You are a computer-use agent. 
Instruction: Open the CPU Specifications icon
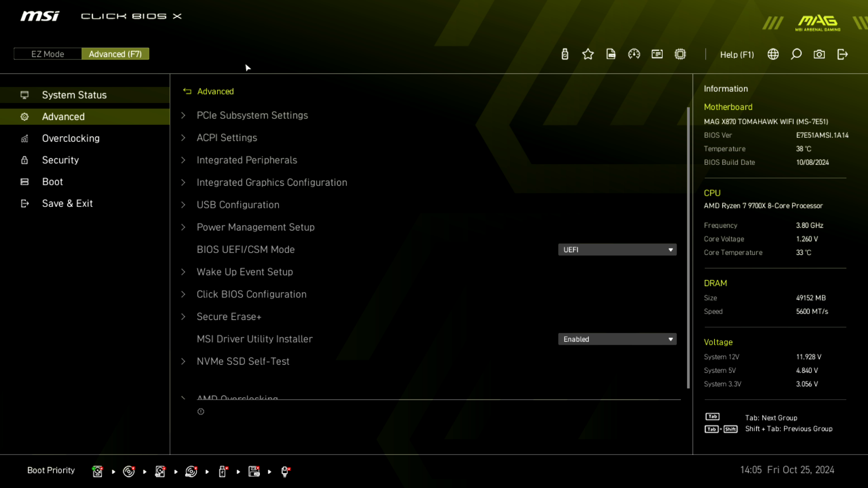[679, 54]
